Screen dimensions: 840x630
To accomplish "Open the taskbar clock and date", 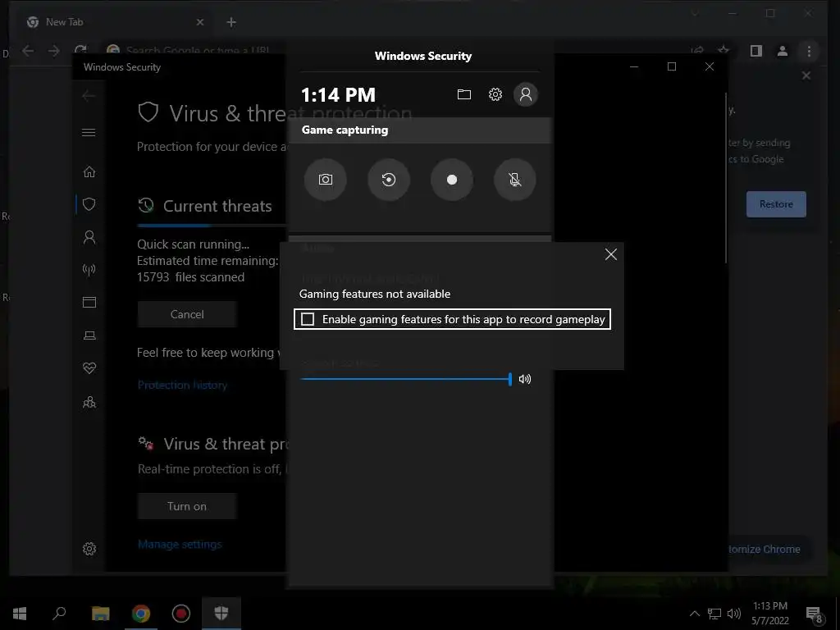I will tap(769, 614).
